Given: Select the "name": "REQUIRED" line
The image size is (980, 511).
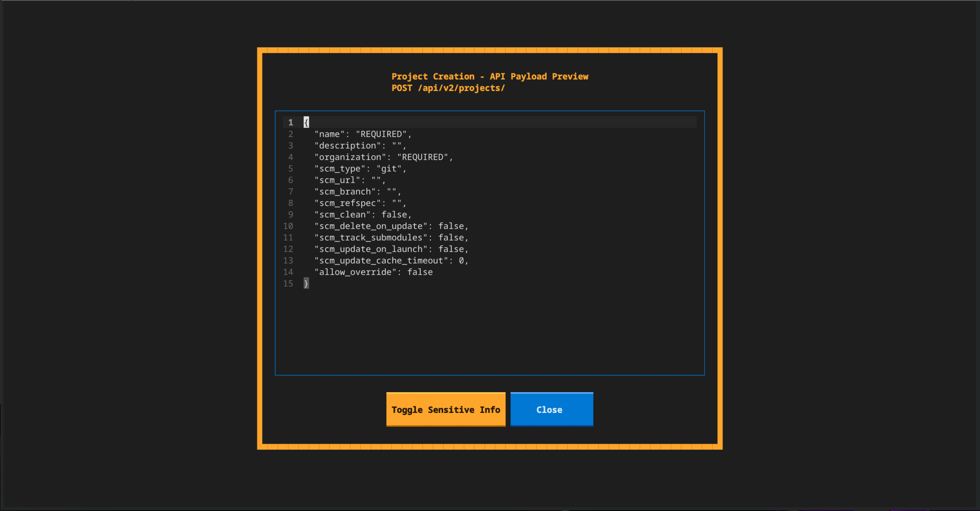Looking at the screenshot, I should pos(363,134).
